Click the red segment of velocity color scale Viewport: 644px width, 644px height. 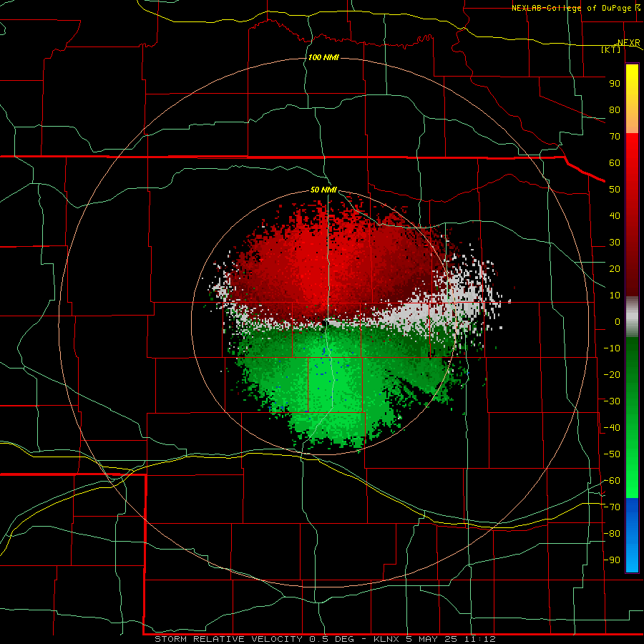click(632, 215)
